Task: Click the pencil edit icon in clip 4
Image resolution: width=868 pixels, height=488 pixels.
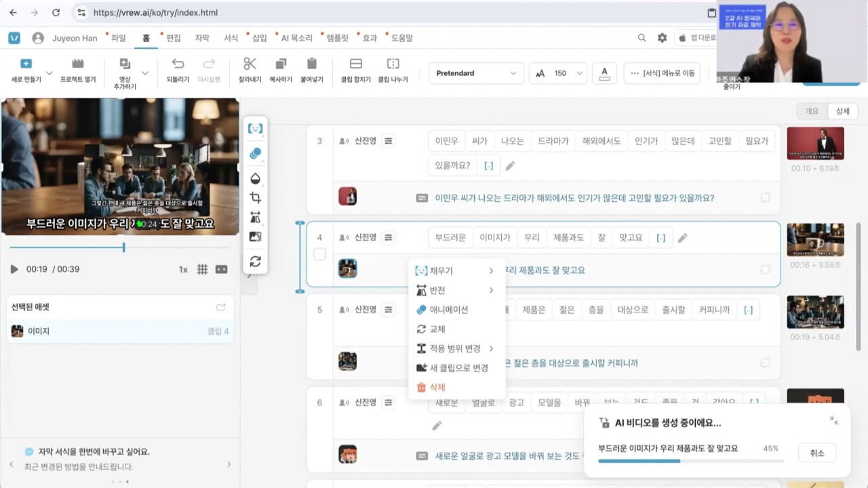Action: (x=683, y=238)
